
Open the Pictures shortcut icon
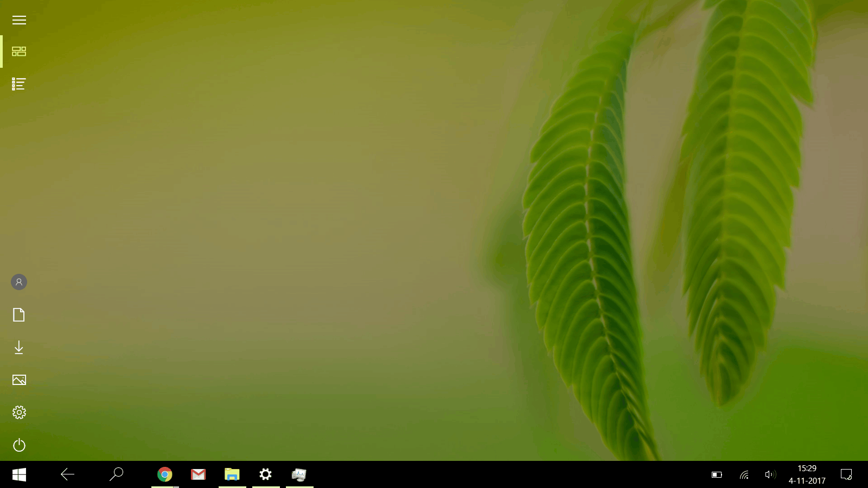coord(19,380)
